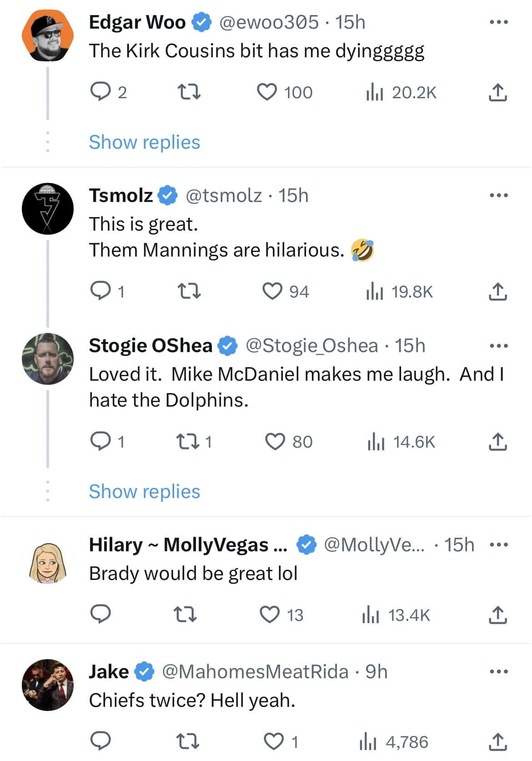Open the @tsmolz profile handle
Viewport: 532px width, 761px height.
[x=224, y=196]
